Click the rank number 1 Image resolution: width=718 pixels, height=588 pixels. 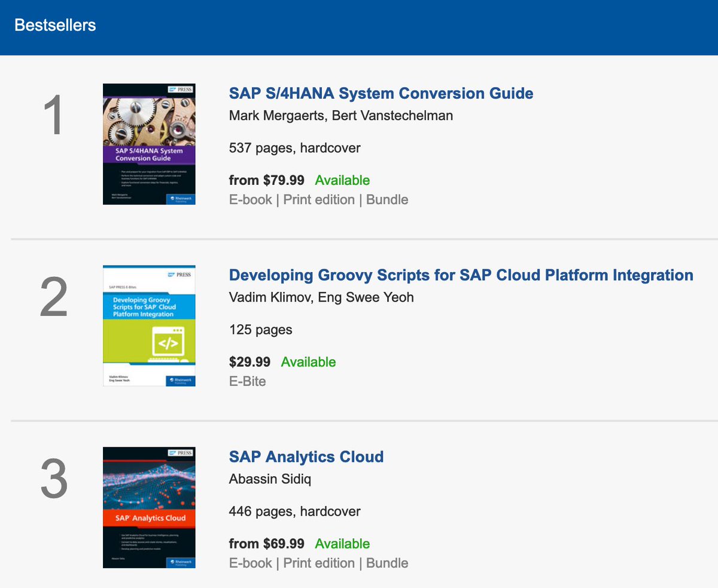pos(53,118)
